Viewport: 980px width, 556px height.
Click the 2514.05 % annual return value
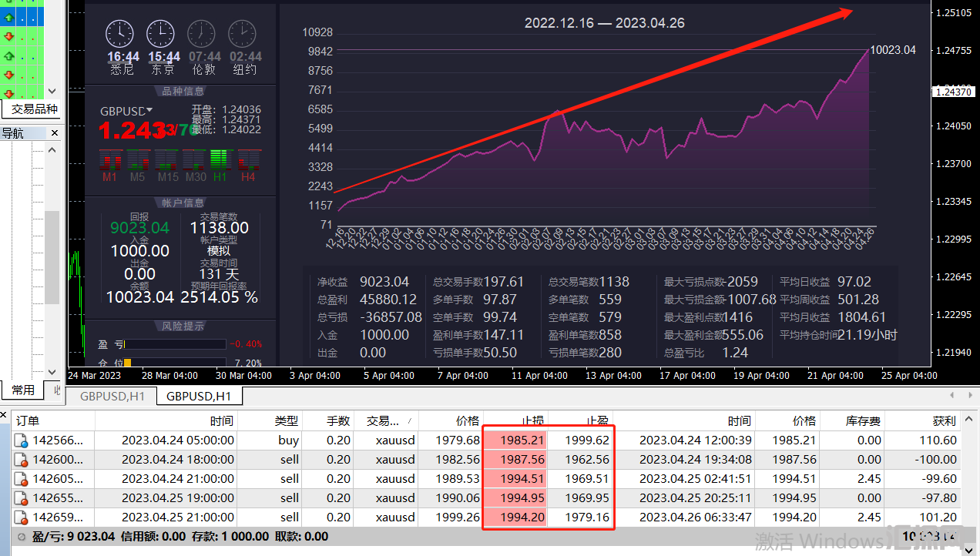click(x=220, y=297)
